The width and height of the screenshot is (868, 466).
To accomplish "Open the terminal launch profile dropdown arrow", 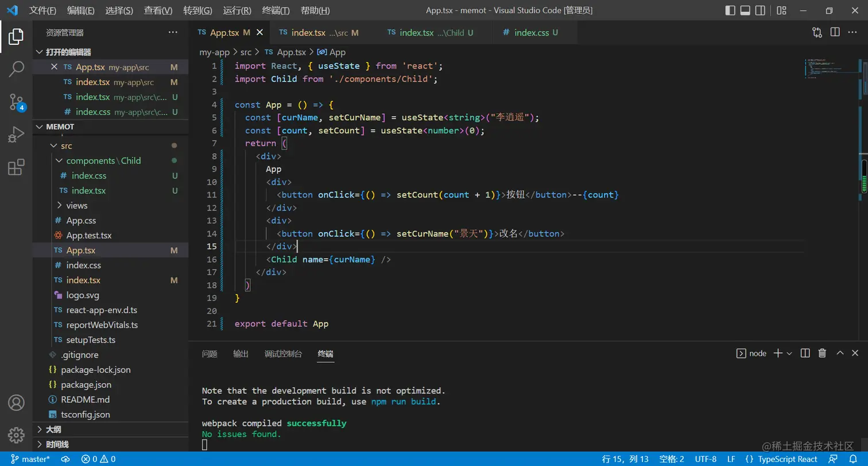I will point(789,353).
